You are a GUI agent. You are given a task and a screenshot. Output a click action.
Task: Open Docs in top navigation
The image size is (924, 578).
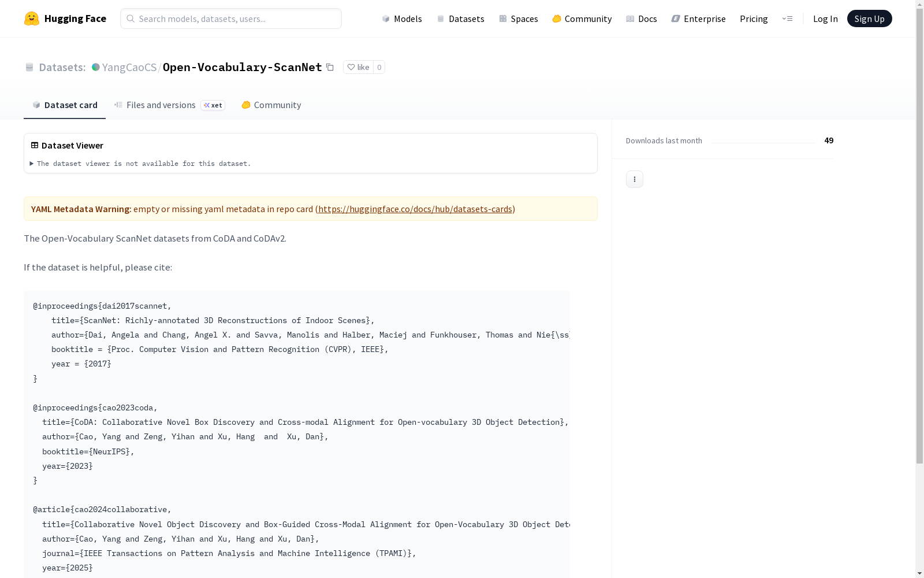tap(641, 18)
